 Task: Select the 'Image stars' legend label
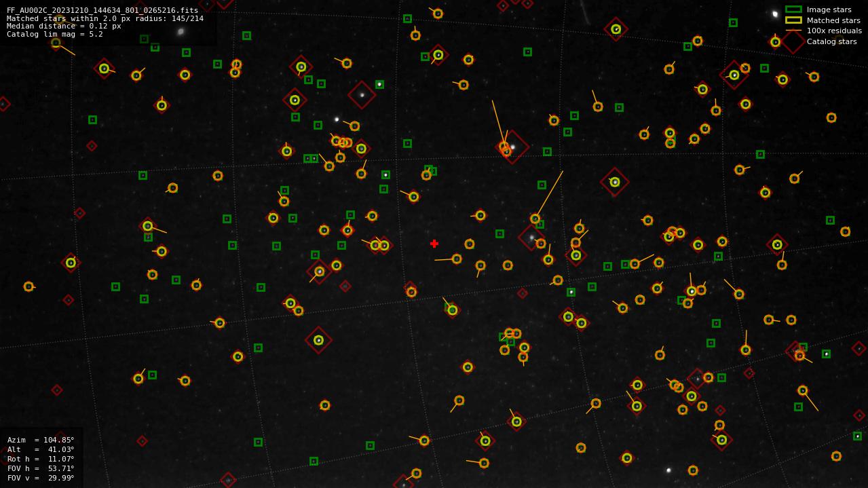829,10
